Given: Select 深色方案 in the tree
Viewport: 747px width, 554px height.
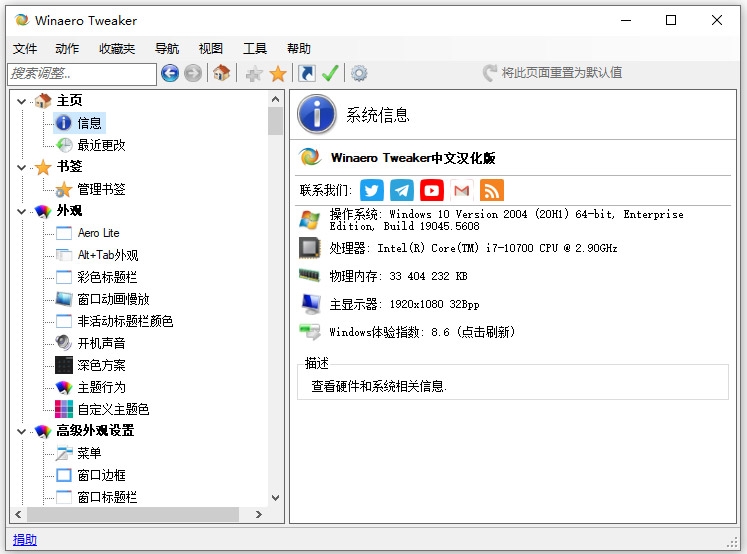Looking at the screenshot, I should pyautogui.click(x=101, y=365).
